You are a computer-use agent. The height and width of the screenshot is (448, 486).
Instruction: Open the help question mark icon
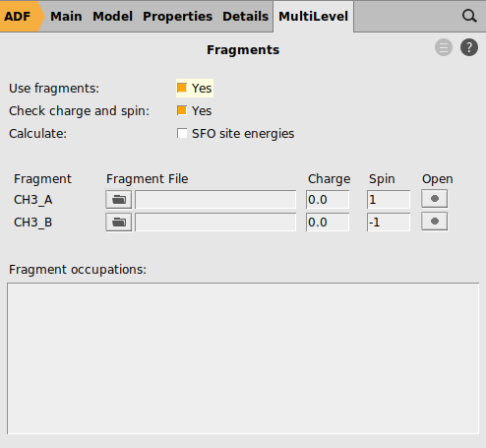pos(469,47)
